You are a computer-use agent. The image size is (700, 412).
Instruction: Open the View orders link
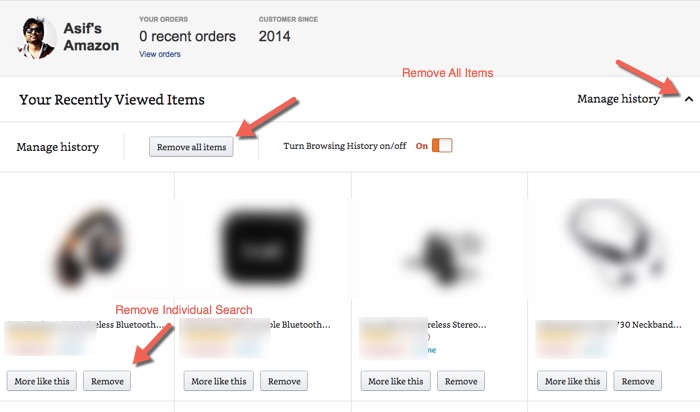160,54
